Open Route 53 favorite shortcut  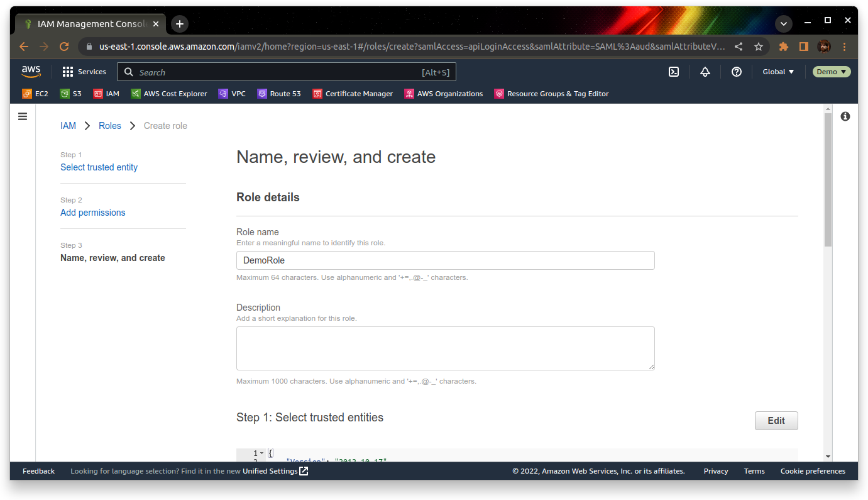279,94
